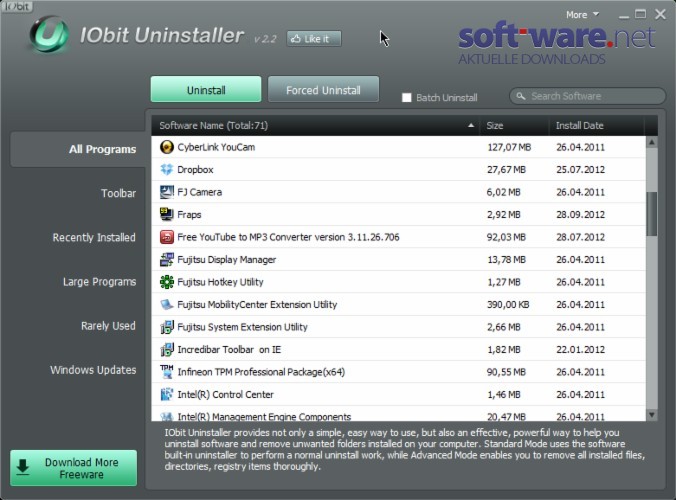This screenshot has height=500, width=676.
Task: Focus the Search Software input field
Action: (x=588, y=96)
